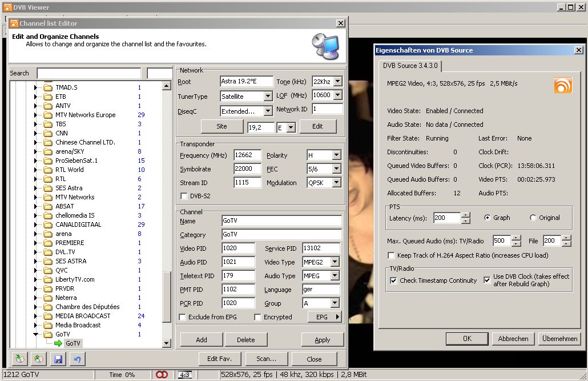The width and height of the screenshot is (588, 381).
Task: Uncheck Check Timestamp Continuity
Action: (393, 281)
